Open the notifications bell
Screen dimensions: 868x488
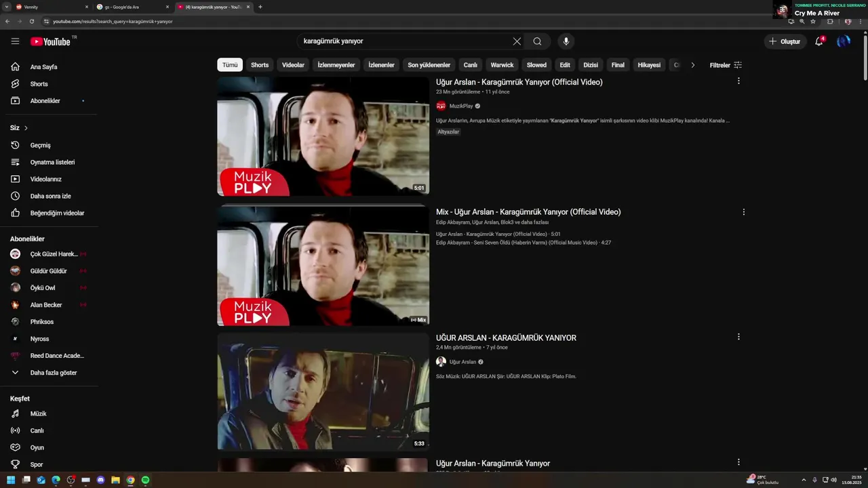pos(819,41)
